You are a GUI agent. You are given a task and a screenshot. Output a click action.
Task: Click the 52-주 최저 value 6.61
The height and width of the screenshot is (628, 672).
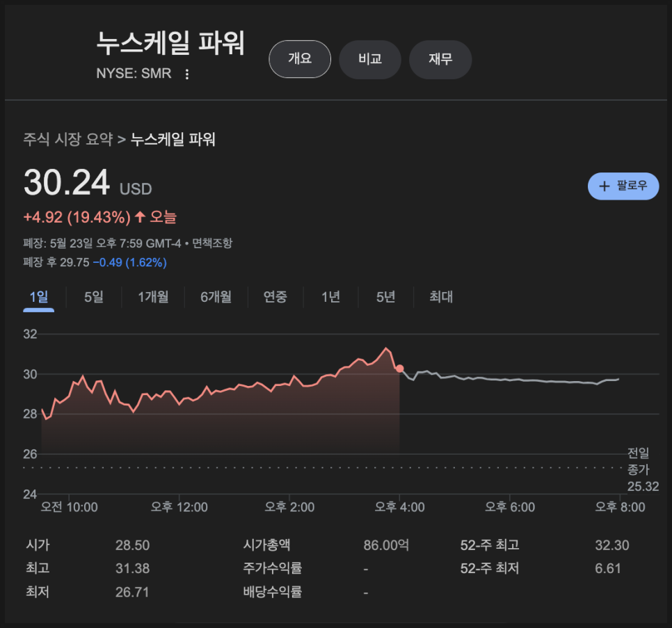608,568
